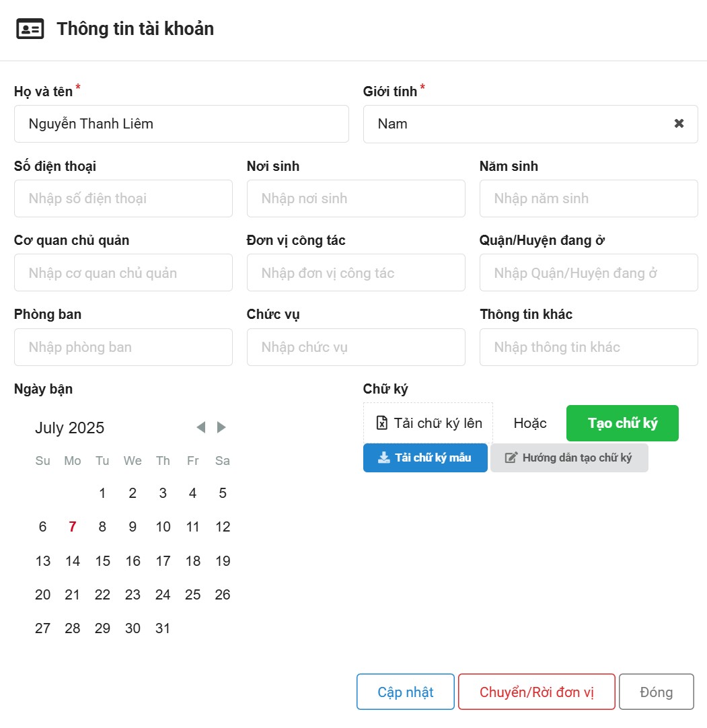Focus the Đơn vị công tác field
This screenshot has height=728, width=707.
(356, 273)
